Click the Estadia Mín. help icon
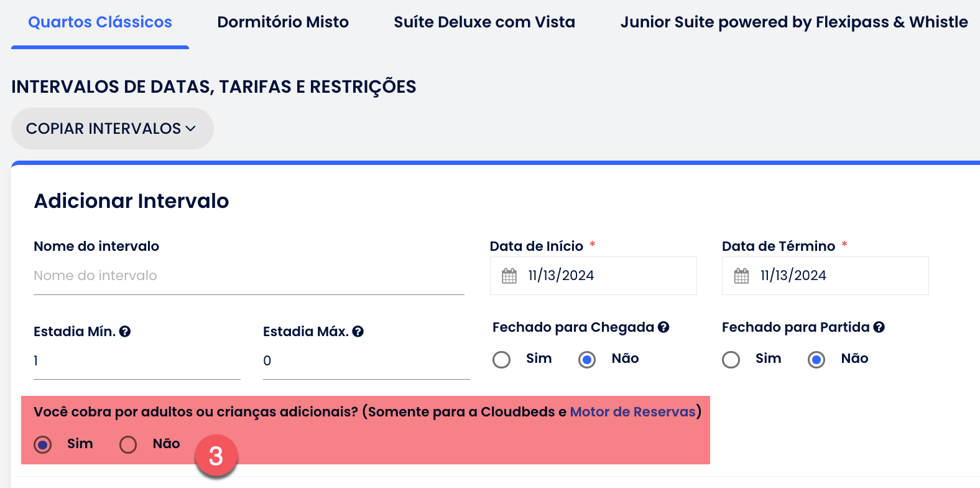This screenshot has height=488, width=980. pyautogui.click(x=125, y=332)
